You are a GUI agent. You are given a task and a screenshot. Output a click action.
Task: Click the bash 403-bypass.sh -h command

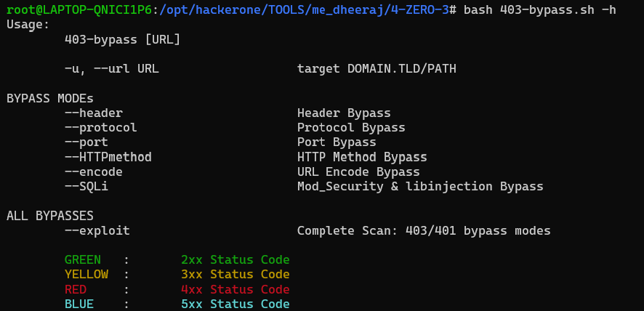(539, 10)
